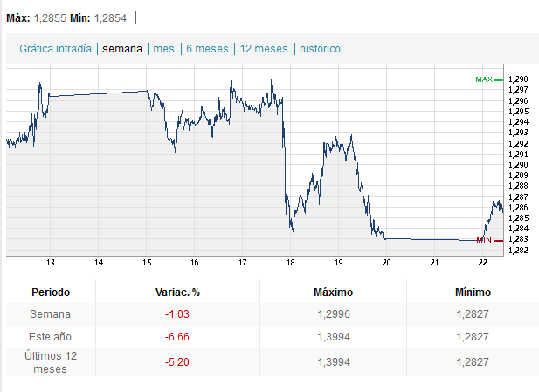Open the mes chart view
Image resolution: width=539 pixels, height=392 pixels.
pos(163,49)
